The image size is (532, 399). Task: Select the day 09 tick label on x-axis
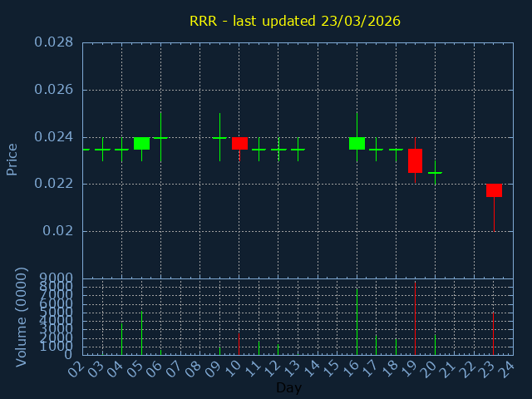[x=216, y=367]
